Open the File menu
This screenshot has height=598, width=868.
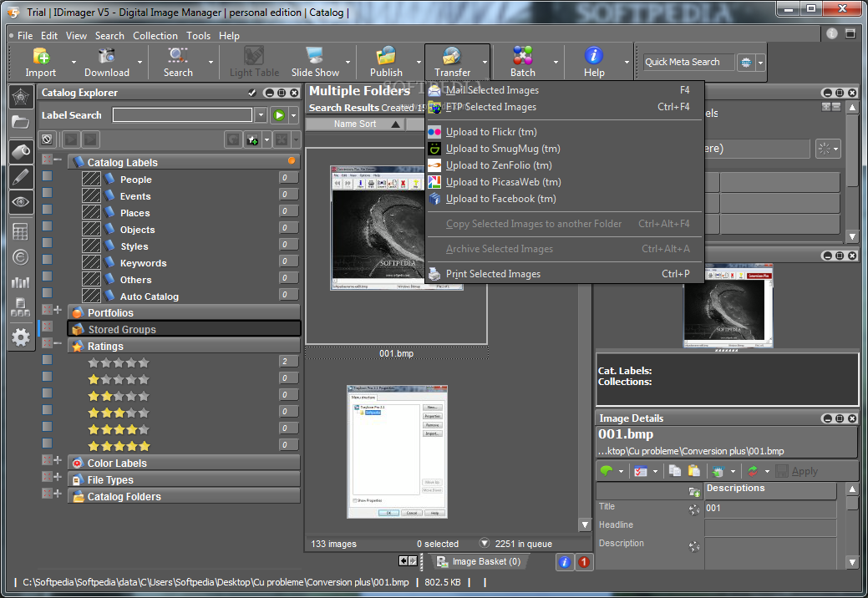point(25,35)
